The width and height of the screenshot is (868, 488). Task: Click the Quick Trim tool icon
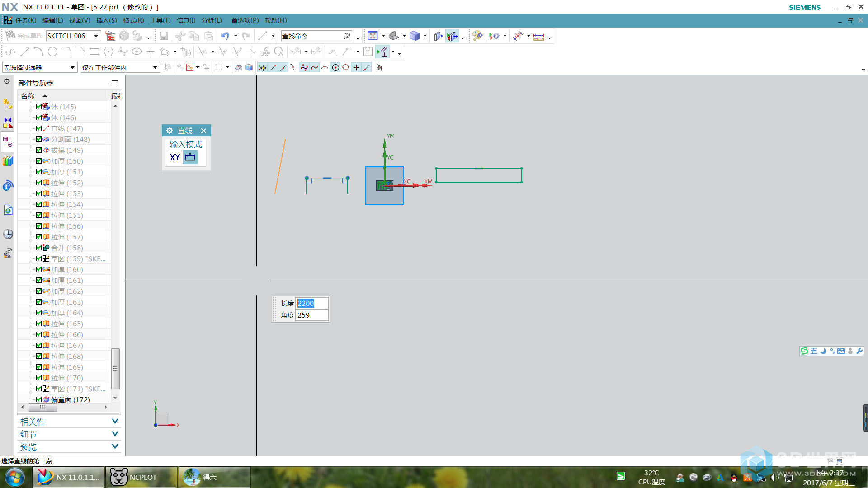202,52
